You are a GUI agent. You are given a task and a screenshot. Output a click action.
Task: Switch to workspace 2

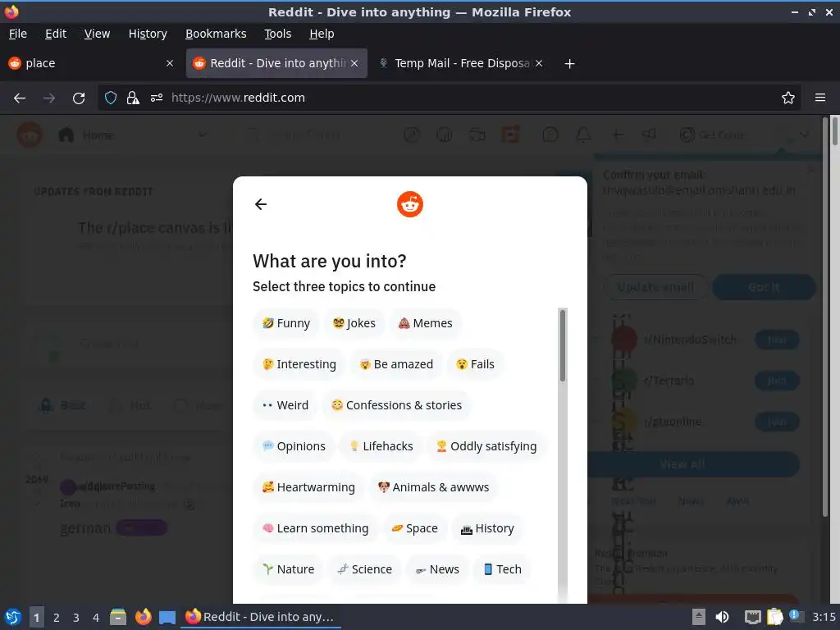click(x=57, y=618)
